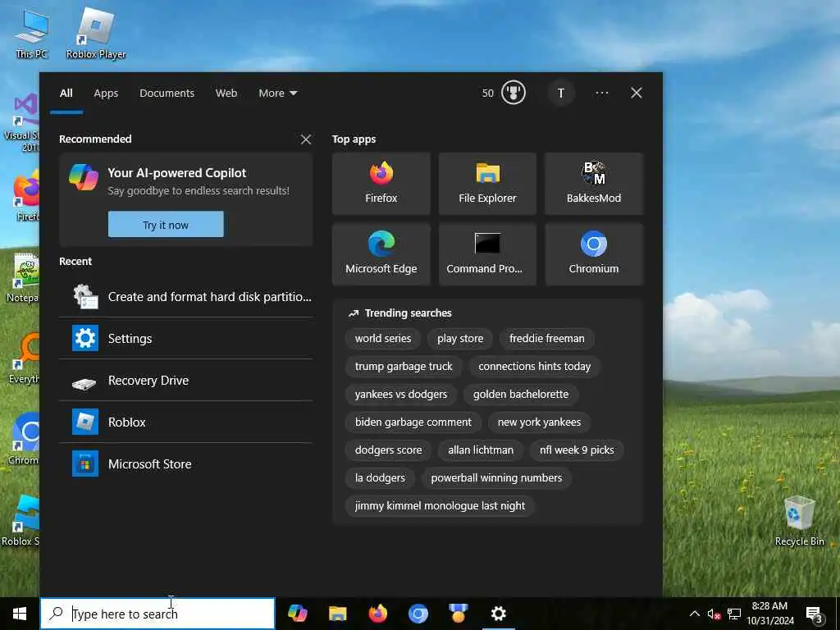Search trending nfl week 9 picks
840x630 pixels.
[577, 450]
